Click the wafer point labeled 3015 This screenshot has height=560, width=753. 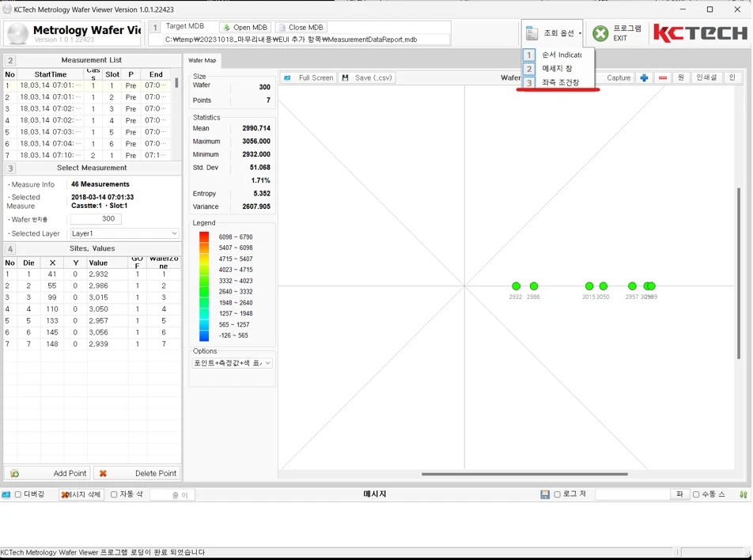(x=589, y=286)
